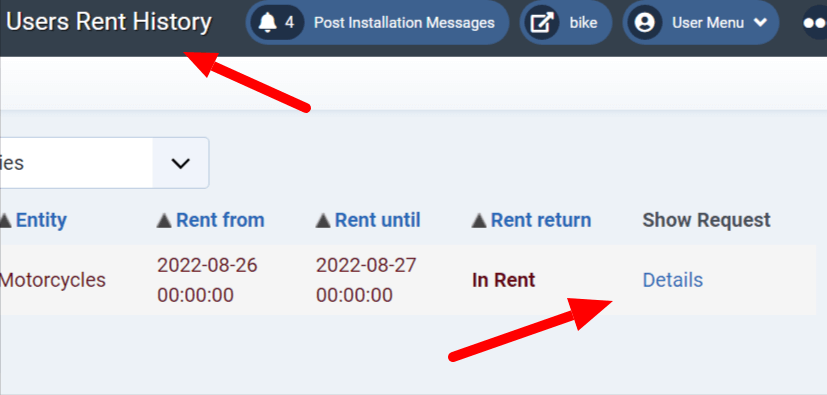Sort by Rent return column

click(541, 220)
